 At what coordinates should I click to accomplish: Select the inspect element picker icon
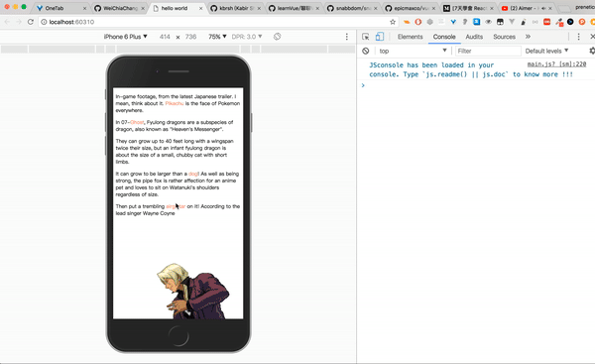point(365,37)
